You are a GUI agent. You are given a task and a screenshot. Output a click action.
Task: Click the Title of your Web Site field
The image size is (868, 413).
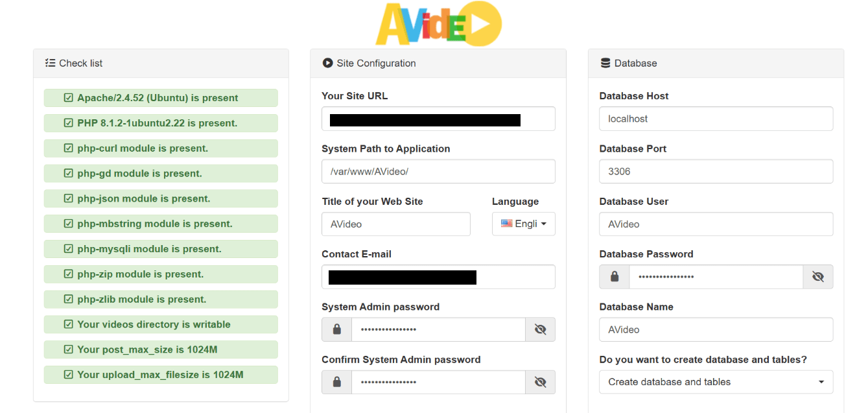(x=395, y=224)
